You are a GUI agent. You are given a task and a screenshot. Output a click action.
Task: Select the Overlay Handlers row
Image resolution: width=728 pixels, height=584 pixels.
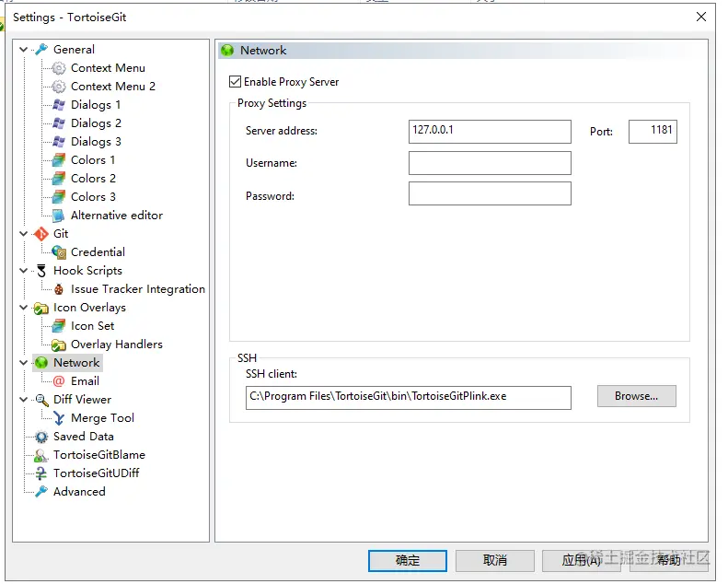tap(117, 345)
